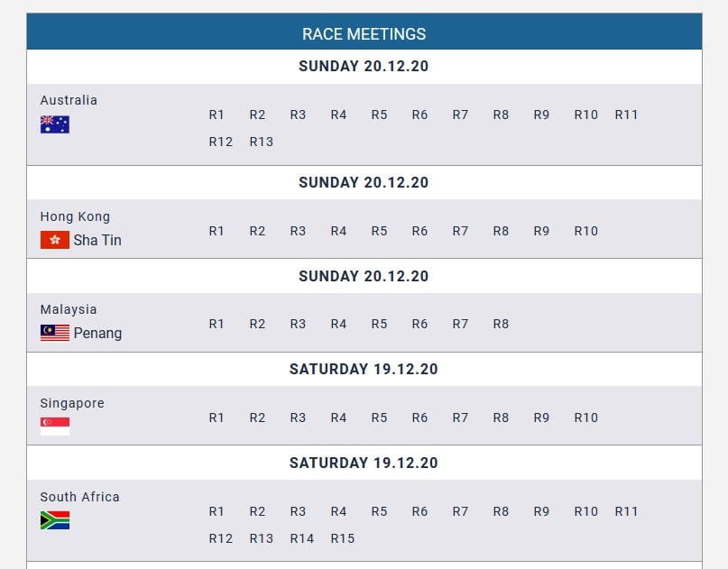Open Hong Kong race R5

pos(379,231)
